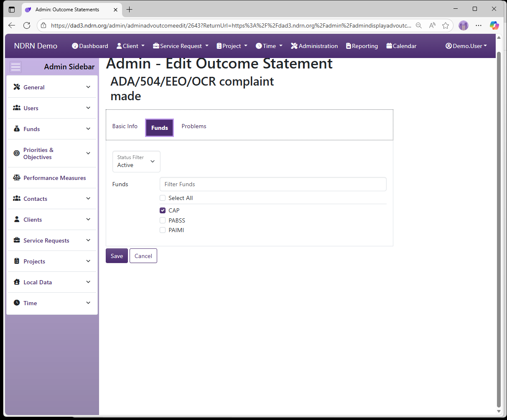
Task: Click the Contacts people icon
Action: click(17, 198)
